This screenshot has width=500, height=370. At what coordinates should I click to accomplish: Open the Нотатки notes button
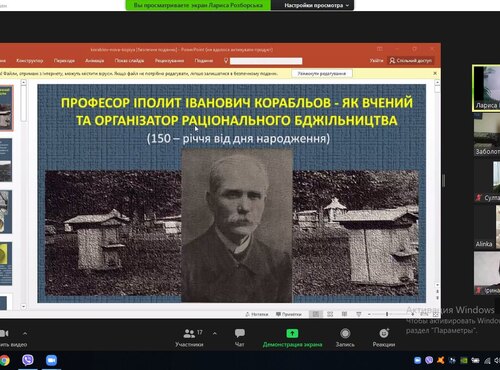pos(257,314)
